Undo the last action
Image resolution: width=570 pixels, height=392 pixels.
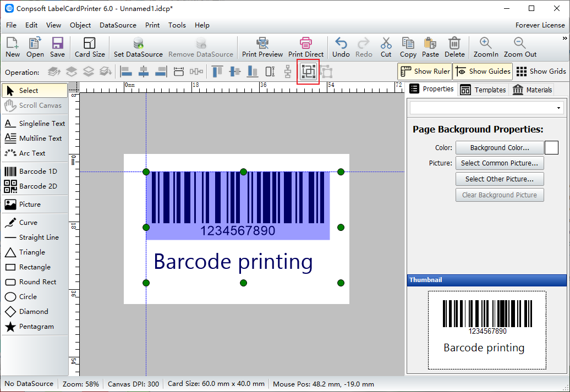[x=341, y=47]
